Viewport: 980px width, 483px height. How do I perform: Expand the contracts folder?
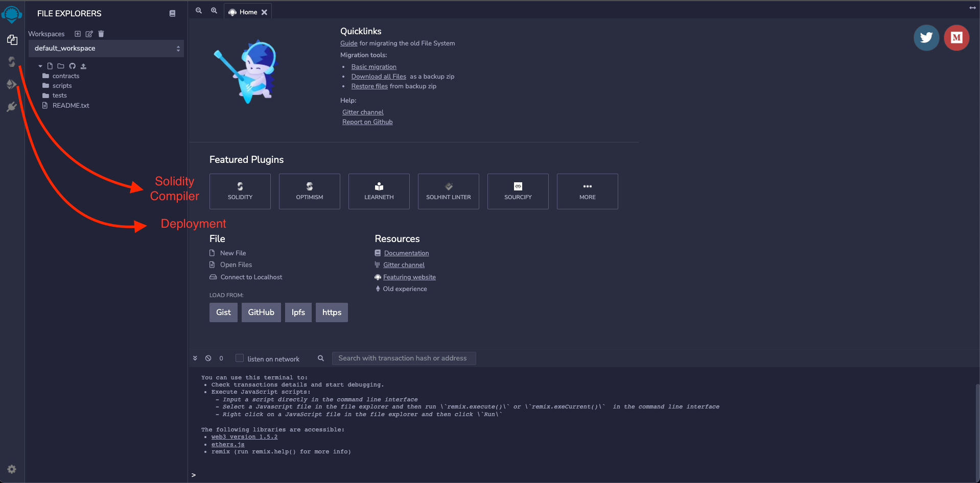pyautogui.click(x=65, y=76)
